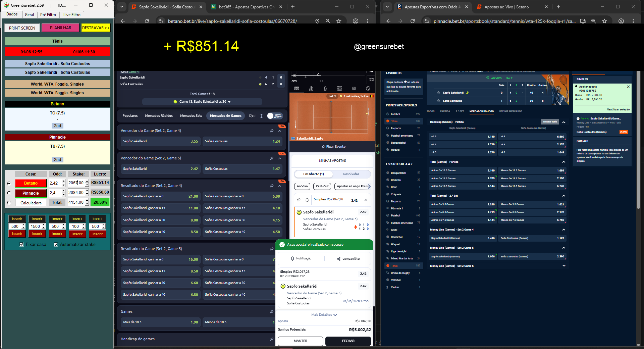Screen dimensions: 644x349
Task: Click the pin icon on the Simples bet slip row
Action: click(x=299, y=200)
